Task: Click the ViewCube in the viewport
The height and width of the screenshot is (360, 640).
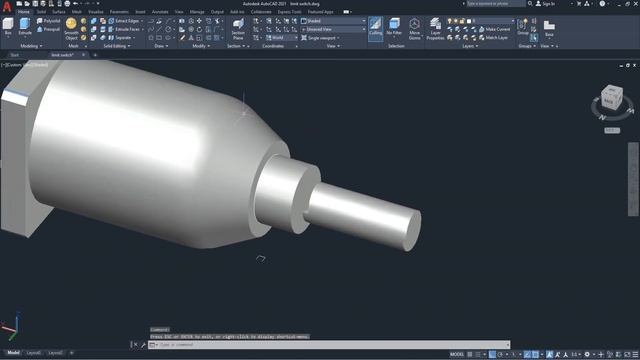Action: pos(611,98)
